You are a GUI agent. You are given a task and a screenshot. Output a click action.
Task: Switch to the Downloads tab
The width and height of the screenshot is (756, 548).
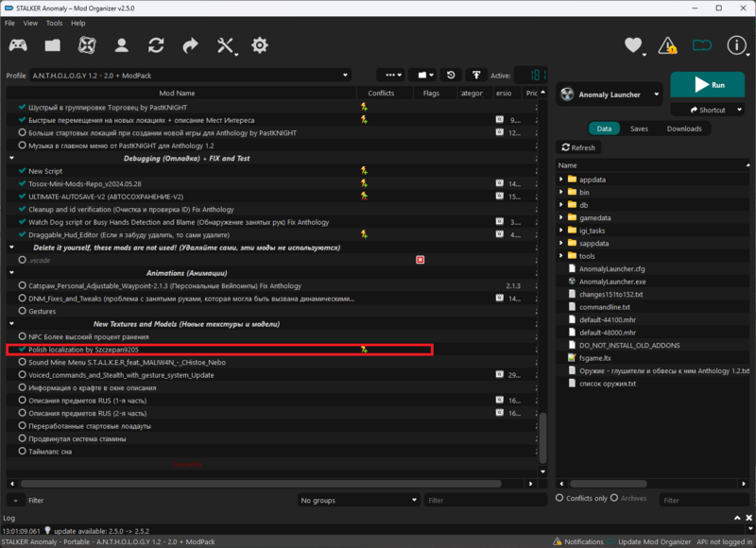(x=684, y=128)
